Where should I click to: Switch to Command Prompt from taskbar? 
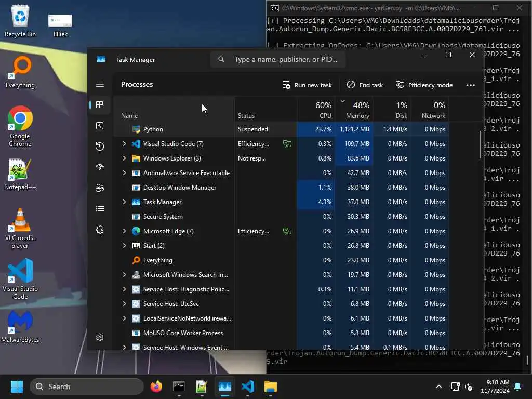coord(179,387)
